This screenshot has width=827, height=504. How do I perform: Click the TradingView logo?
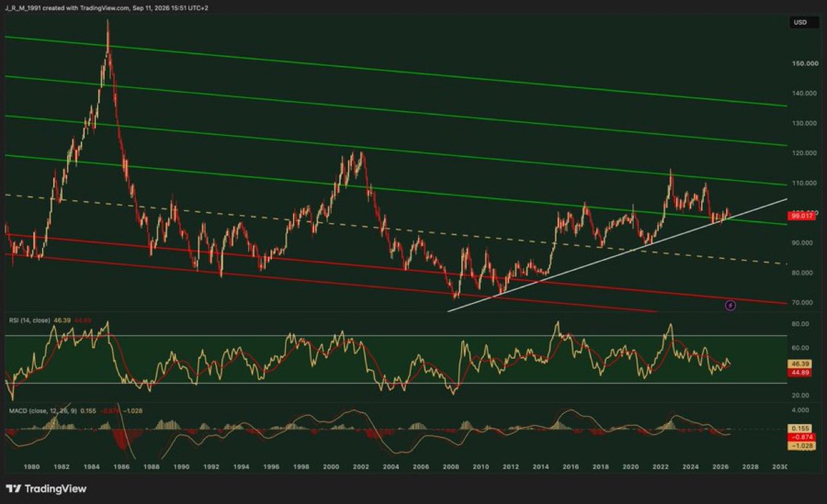[x=47, y=489]
